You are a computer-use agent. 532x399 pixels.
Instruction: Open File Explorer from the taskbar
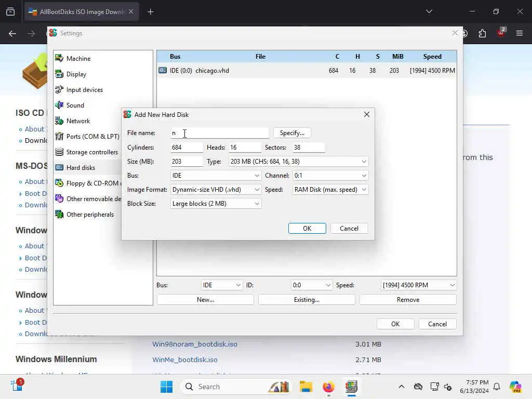pos(305,387)
